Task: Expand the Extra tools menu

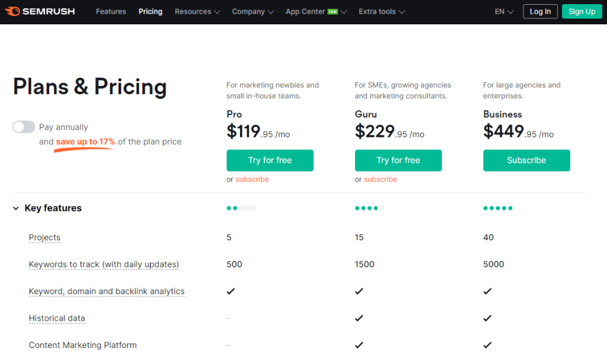Action: click(x=382, y=12)
